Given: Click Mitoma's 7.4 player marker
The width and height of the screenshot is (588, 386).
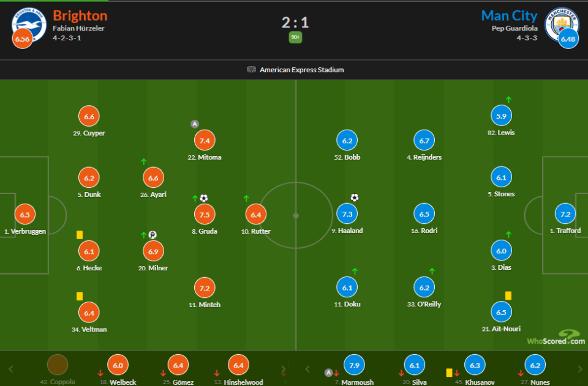Looking at the screenshot, I should click(205, 141).
